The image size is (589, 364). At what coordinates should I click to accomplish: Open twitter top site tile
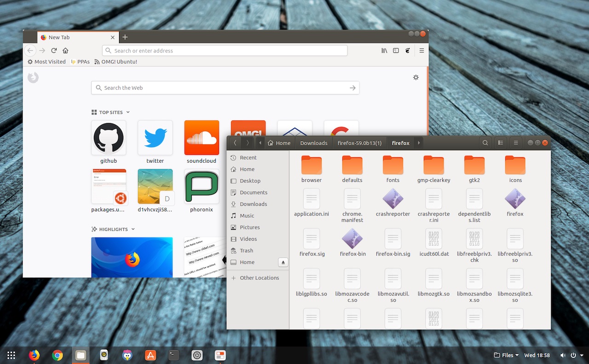(x=155, y=142)
